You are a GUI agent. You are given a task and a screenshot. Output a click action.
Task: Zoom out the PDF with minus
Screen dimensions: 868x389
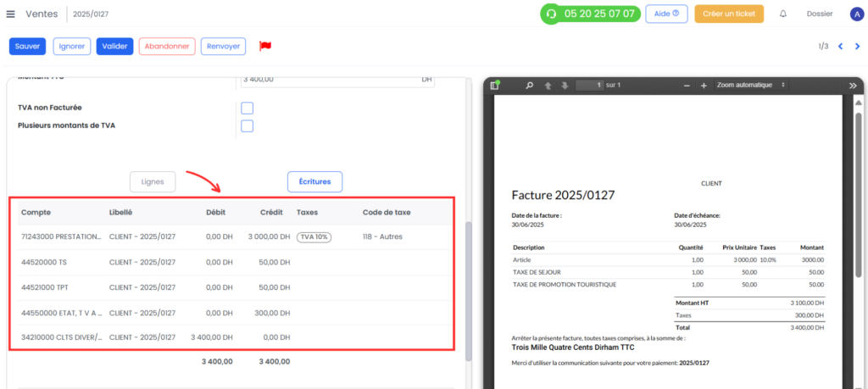pos(687,86)
